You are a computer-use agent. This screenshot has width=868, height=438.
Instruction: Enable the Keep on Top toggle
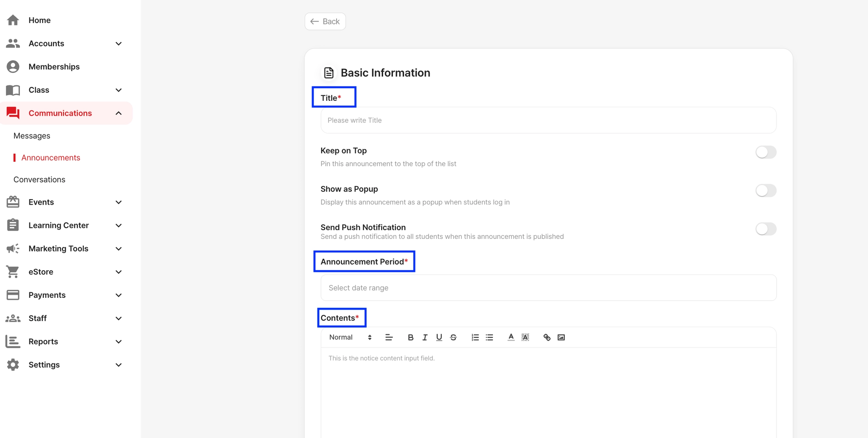click(765, 152)
